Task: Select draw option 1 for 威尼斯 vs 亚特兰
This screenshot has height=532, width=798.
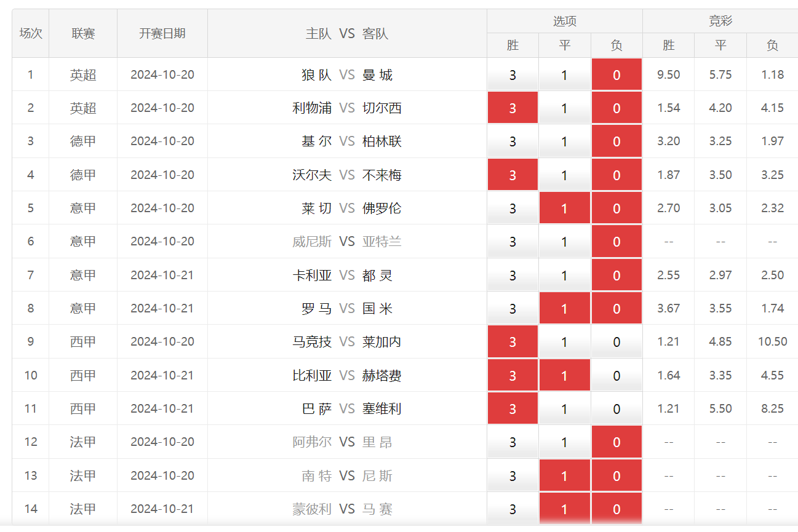Action: pyautogui.click(x=564, y=242)
